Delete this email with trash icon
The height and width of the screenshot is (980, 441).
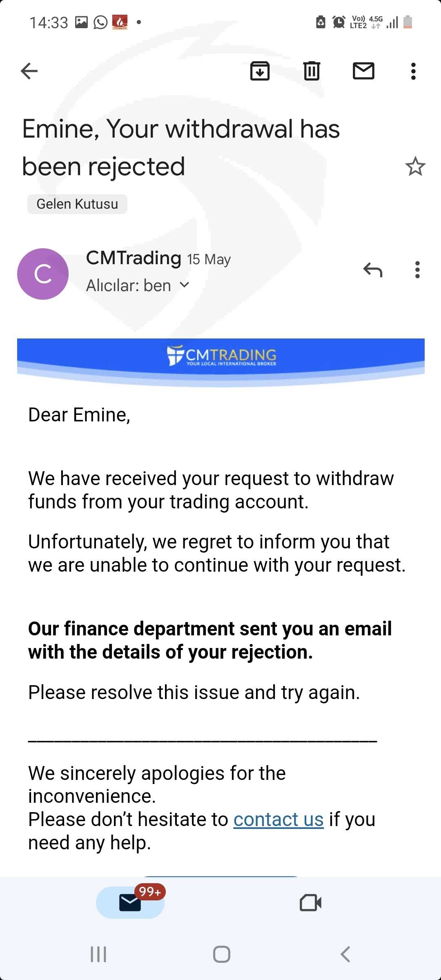pyautogui.click(x=312, y=71)
